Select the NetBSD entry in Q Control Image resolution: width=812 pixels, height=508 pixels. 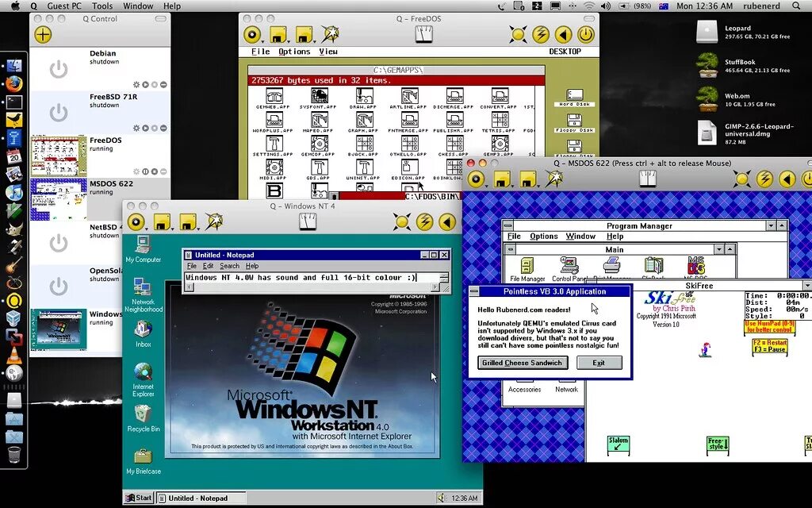[100, 243]
